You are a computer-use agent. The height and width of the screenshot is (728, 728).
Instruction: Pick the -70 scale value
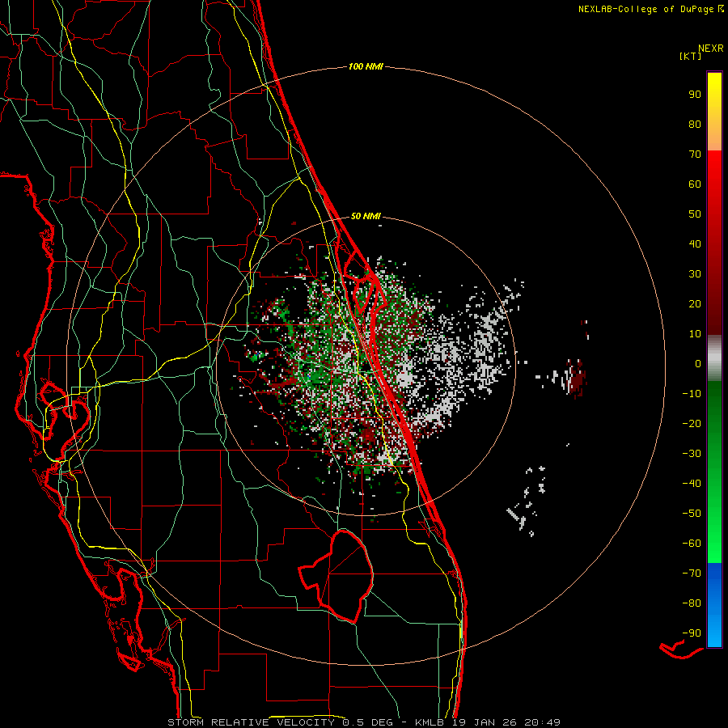[x=692, y=574]
